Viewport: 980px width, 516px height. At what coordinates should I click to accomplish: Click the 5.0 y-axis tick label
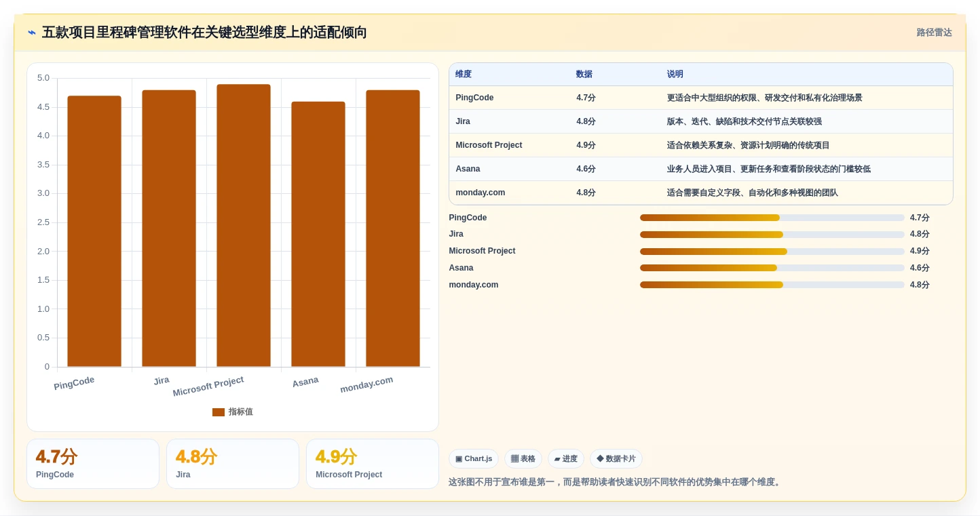point(43,78)
